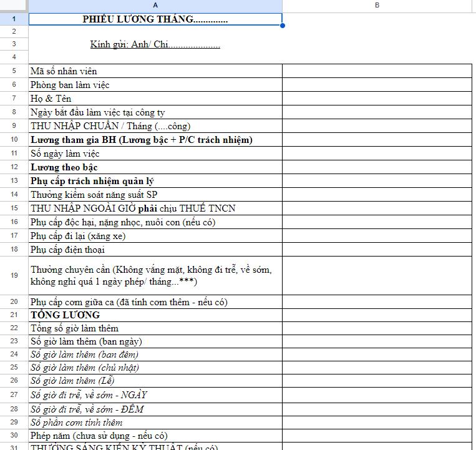Select column B header
The height and width of the screenshot is (450, 476).
tap(377, 6)
